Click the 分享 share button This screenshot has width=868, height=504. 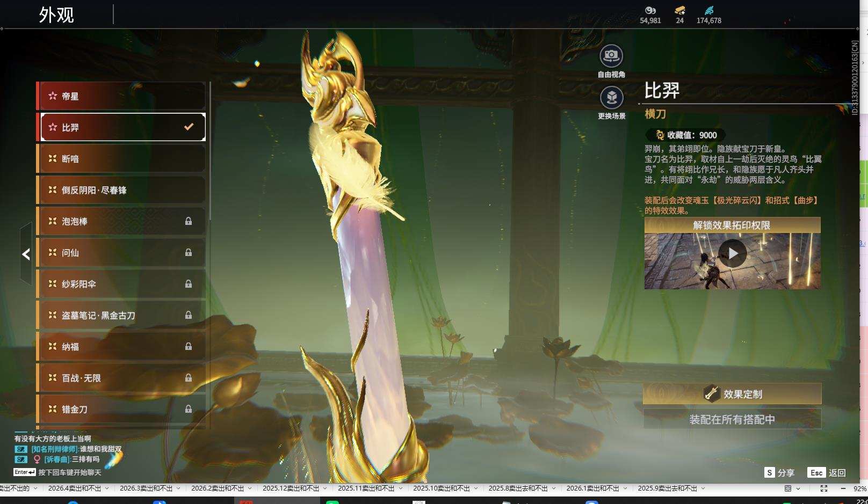click(779, 473)
